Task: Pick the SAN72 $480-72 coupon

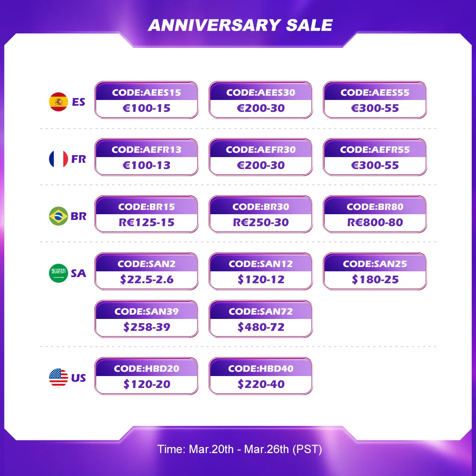Action: click(260, 319)
